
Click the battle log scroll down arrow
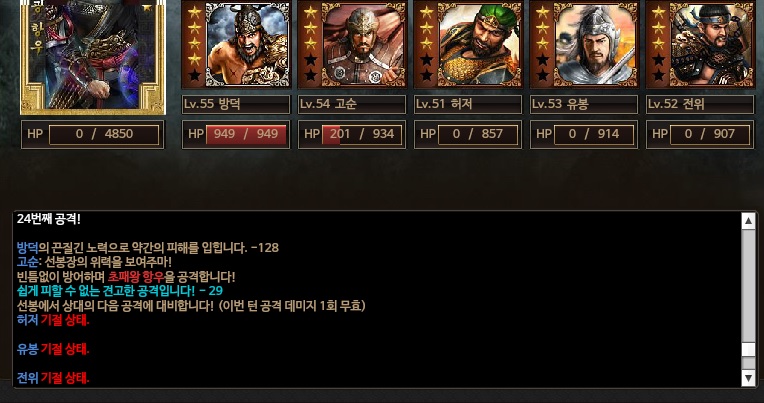748,377
